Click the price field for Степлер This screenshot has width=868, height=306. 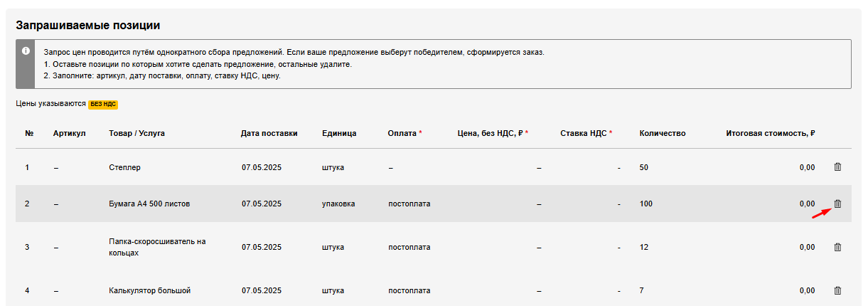coord(539,167)
